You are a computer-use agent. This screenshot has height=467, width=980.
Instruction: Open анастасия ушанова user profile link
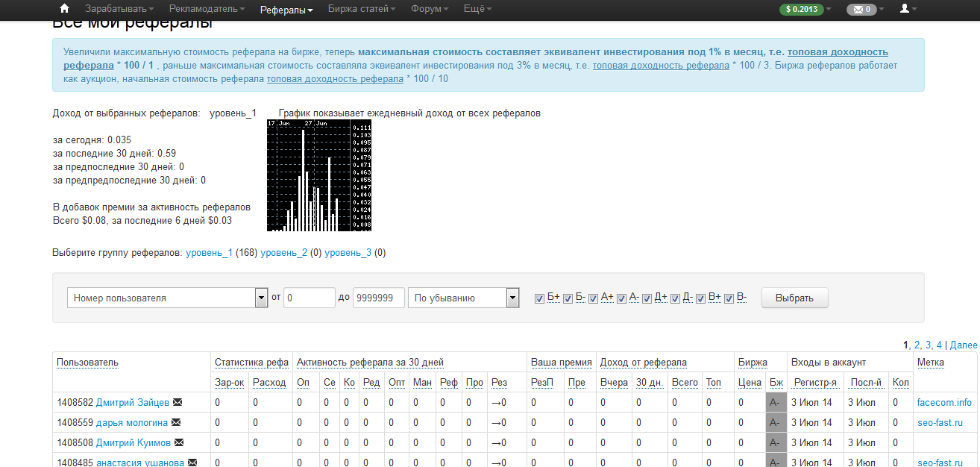point(140,463)
